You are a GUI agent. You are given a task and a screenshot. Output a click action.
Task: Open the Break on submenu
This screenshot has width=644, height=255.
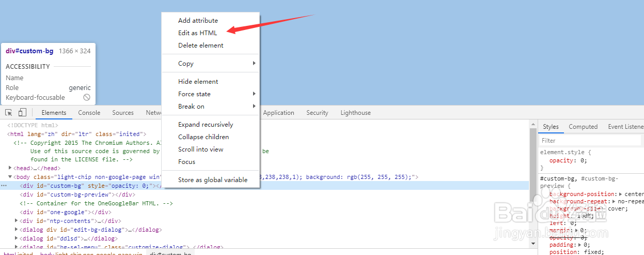coord(211,107)
